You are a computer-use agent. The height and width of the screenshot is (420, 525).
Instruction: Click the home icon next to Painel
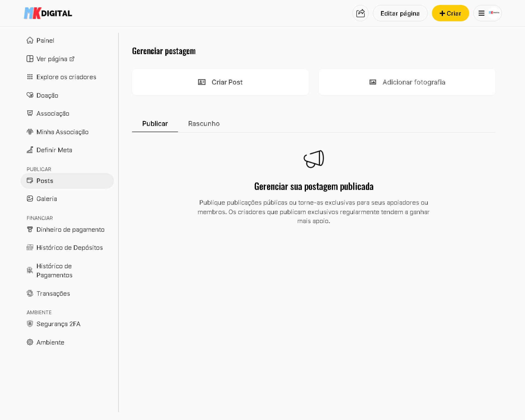point(30,40)
